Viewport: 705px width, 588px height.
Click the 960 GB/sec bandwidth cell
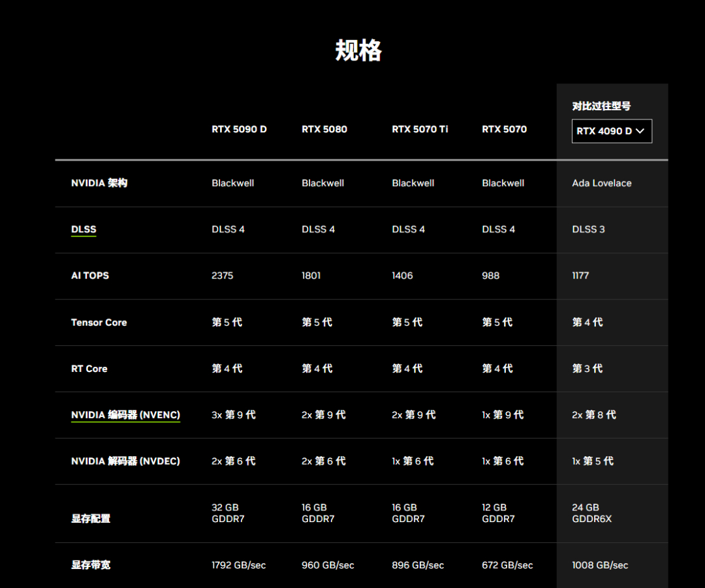(x=328, y=565)
